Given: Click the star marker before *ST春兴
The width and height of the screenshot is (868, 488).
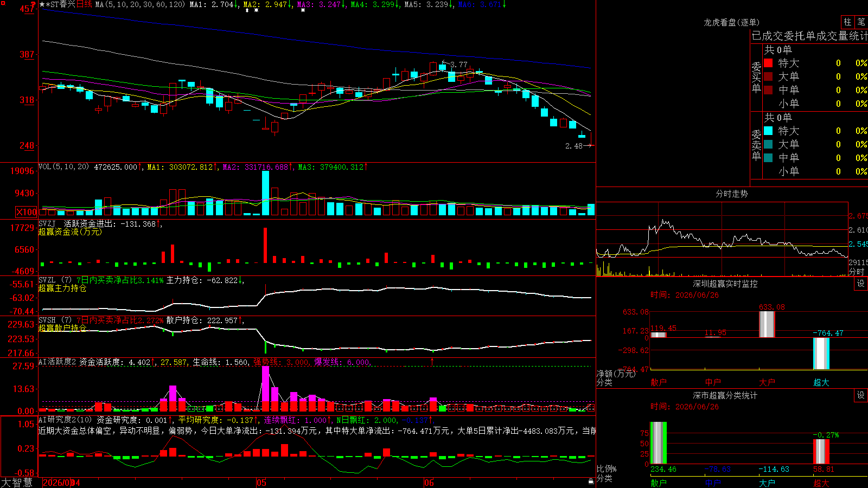Looking at the screenshot, I should 42,4.
